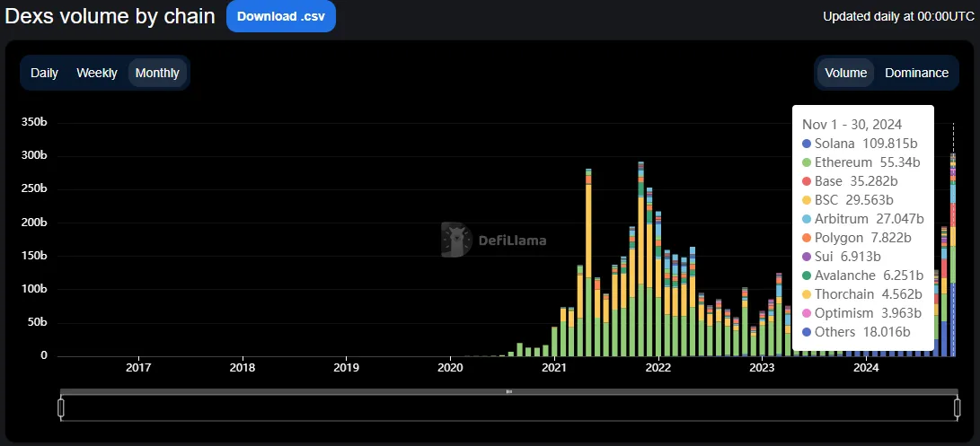Click the Download .csv button
The image size is (980, 446).
point(280,16)
